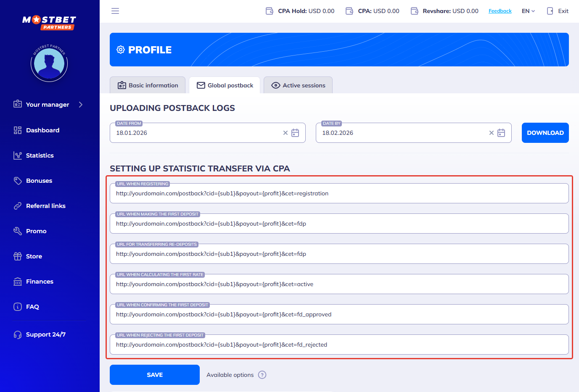Open the Date By calendar picker icon
This screenshot has width=579, height=392.
coord(501,133)
